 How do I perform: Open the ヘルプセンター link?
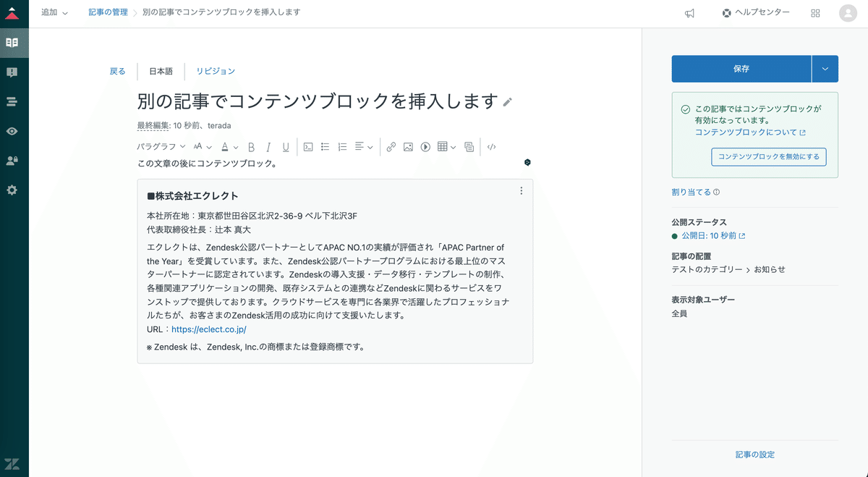(756, 13)
